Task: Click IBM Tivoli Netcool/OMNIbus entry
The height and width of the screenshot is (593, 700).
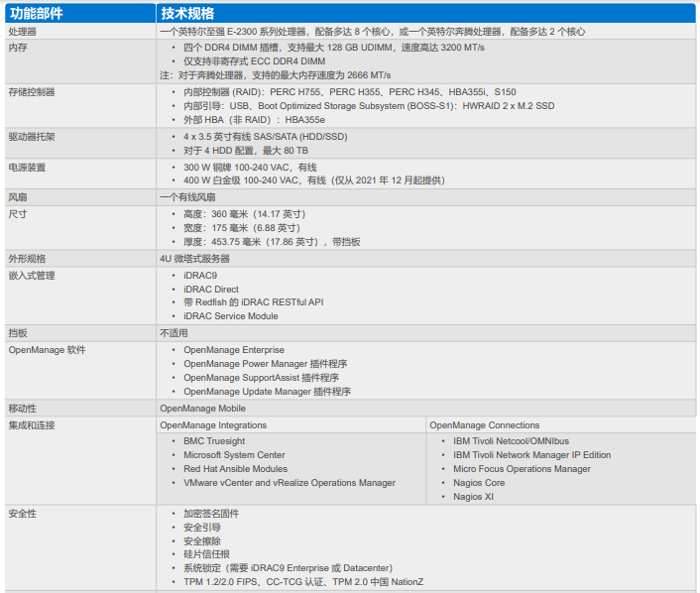Action: (x=512, y=441)
